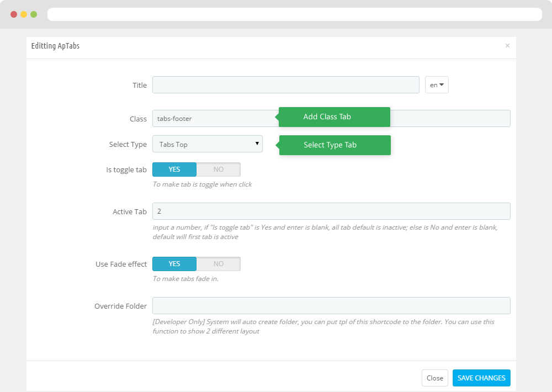The image size is (552, 392).
Task: Click the Use Fade effect label
Action: point(121,264)
